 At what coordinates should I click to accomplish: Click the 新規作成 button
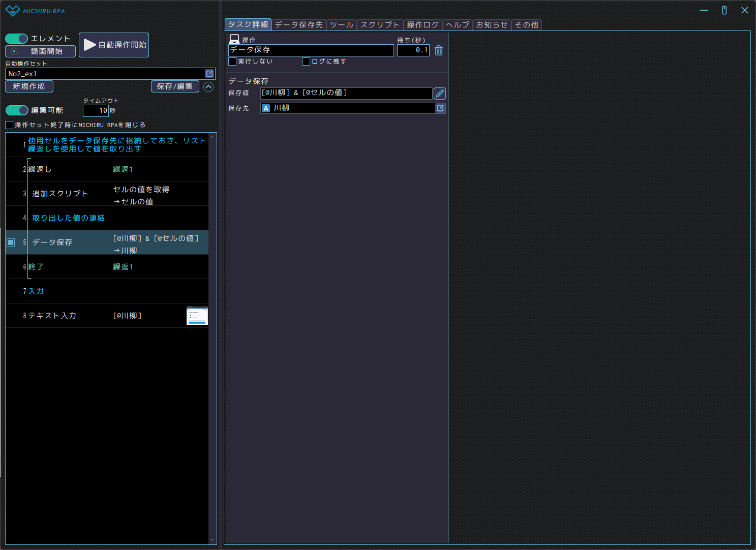pyautogui.click(x=29, y=86)
